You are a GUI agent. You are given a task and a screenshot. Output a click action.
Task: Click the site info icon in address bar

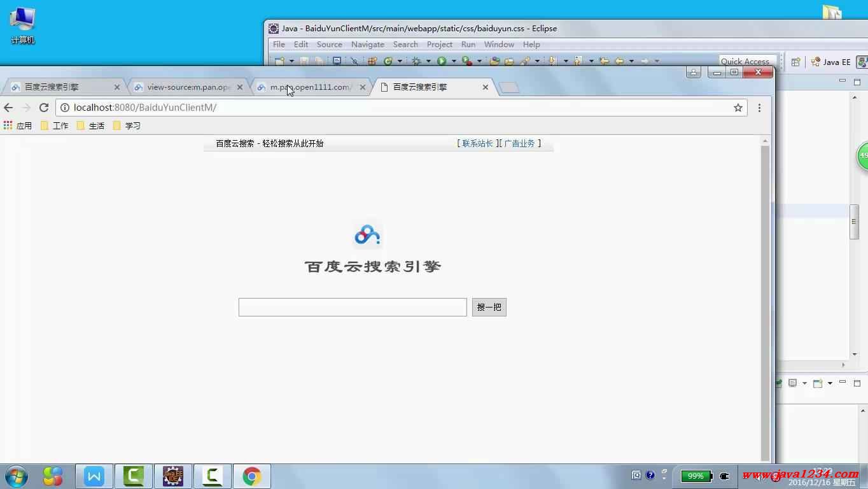64,108
